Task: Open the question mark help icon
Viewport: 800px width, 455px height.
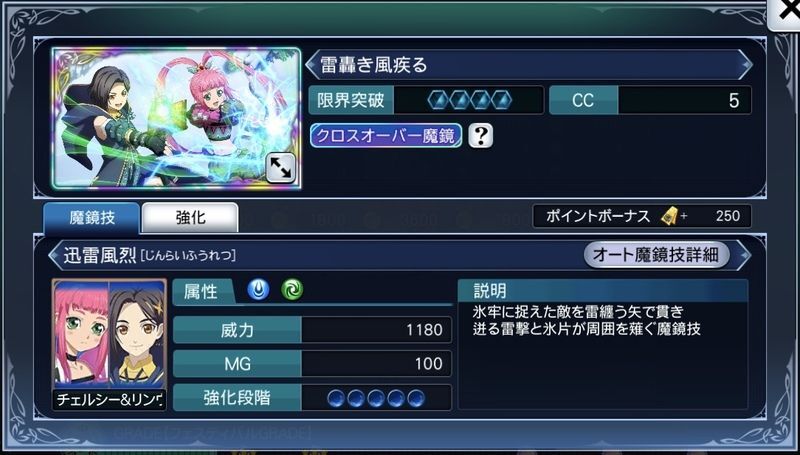Action: [x=481, y=136]
